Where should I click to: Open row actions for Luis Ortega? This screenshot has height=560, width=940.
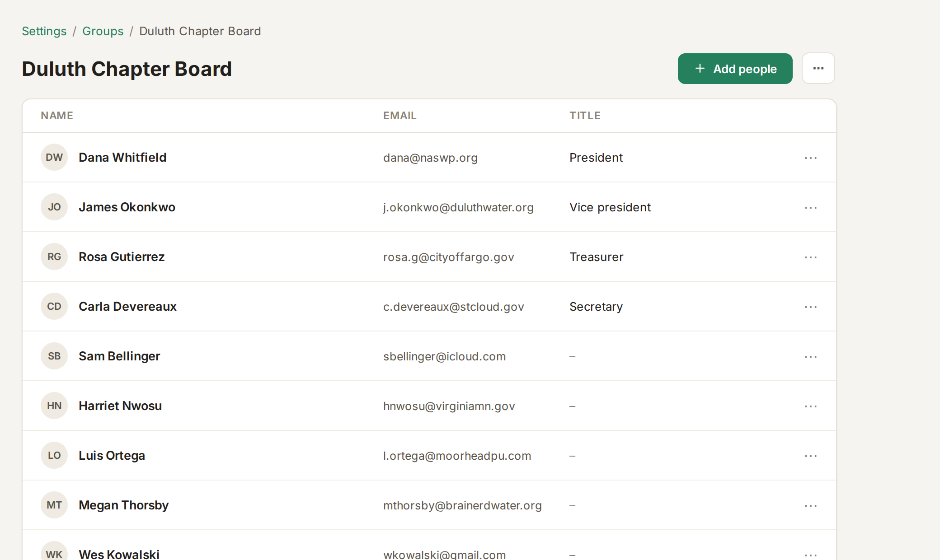click(811, 456)
